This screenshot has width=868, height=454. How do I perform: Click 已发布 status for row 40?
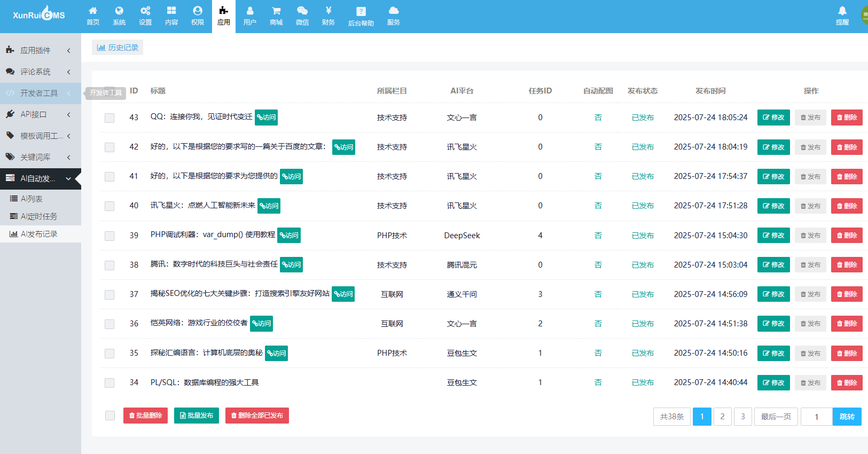click(643, 206)
